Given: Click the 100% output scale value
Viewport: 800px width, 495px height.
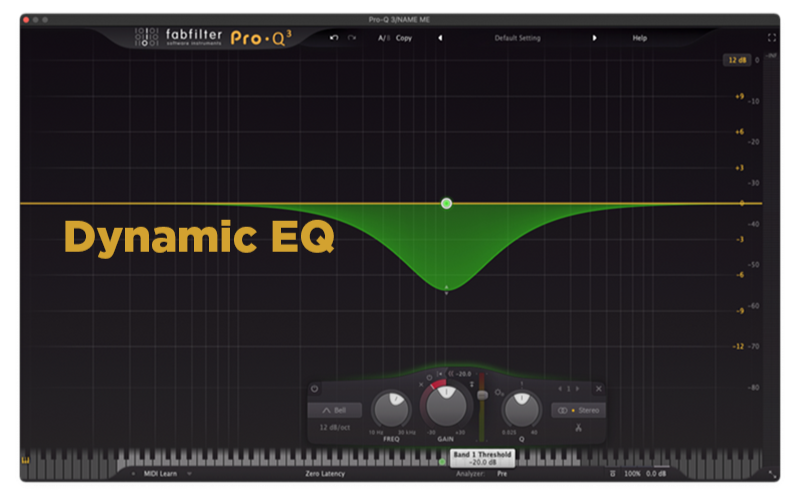Looking at the screenshot, I should click(x=632, y=474).
